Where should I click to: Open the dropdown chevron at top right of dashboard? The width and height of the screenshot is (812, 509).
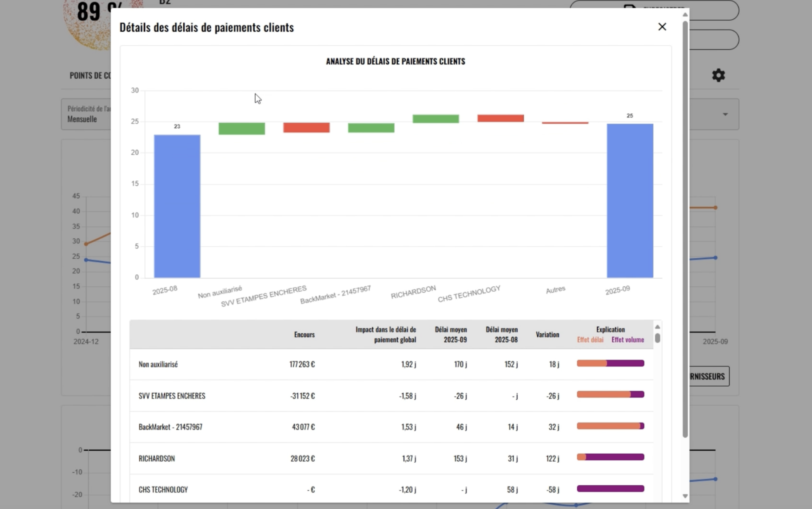[725, 114]
